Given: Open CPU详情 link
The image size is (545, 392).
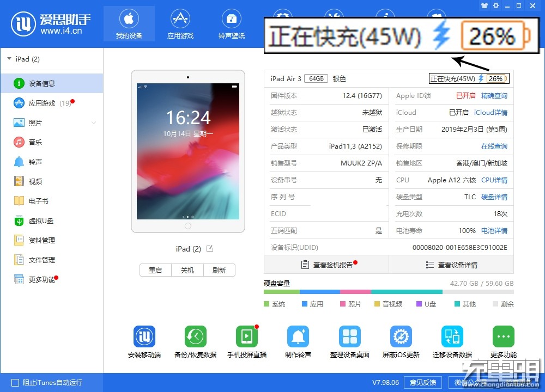Looking at the screenshot, I should [x=494, y=180].
